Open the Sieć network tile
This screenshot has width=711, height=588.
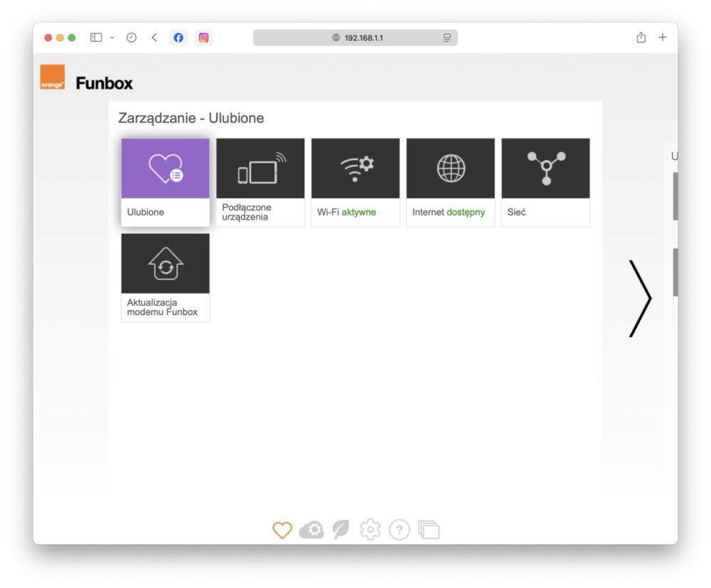545,182
